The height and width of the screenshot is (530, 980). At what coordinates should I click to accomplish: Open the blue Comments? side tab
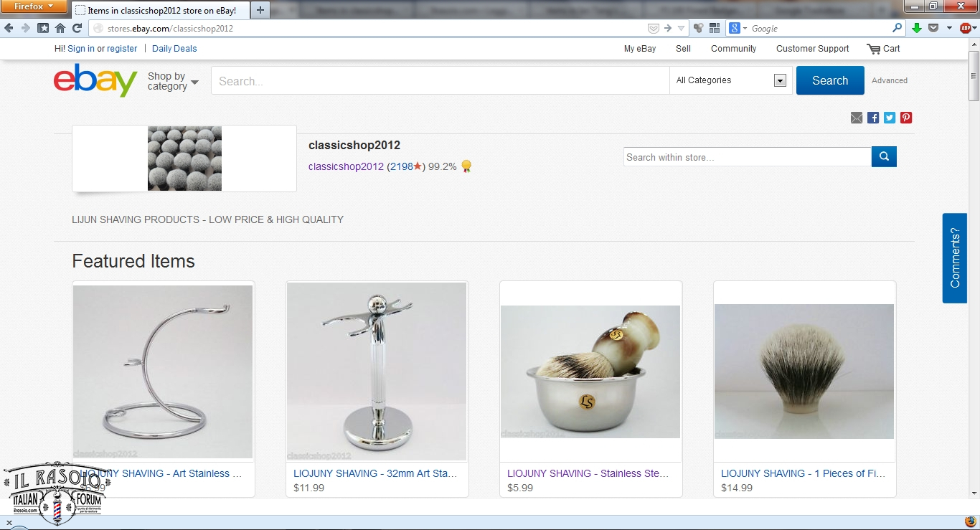click(x=955, y=257)
